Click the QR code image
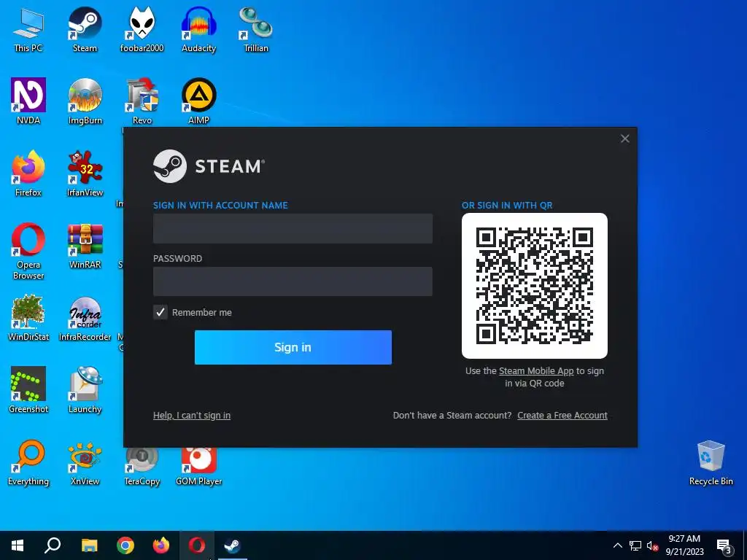Viewport: 747px width, 560px height. click(535, 286)
